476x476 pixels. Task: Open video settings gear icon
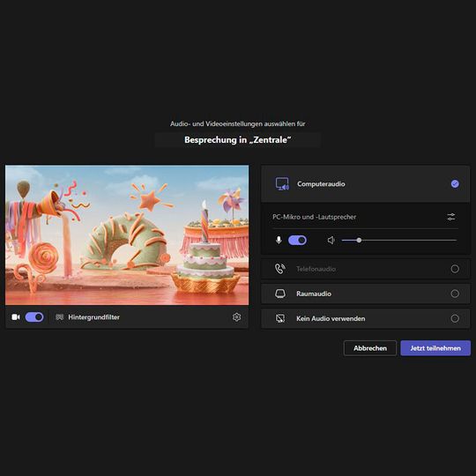click(236, 317)
